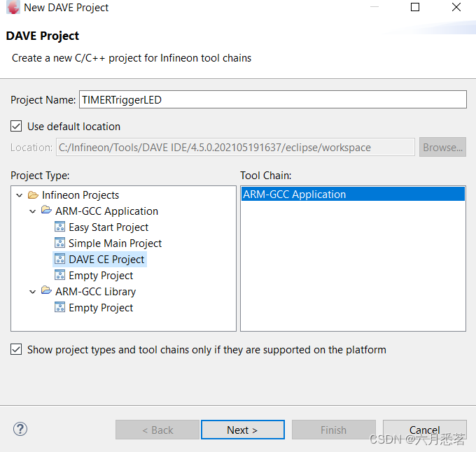
Task: Click the disabled Back button
Action: point(157,430)
